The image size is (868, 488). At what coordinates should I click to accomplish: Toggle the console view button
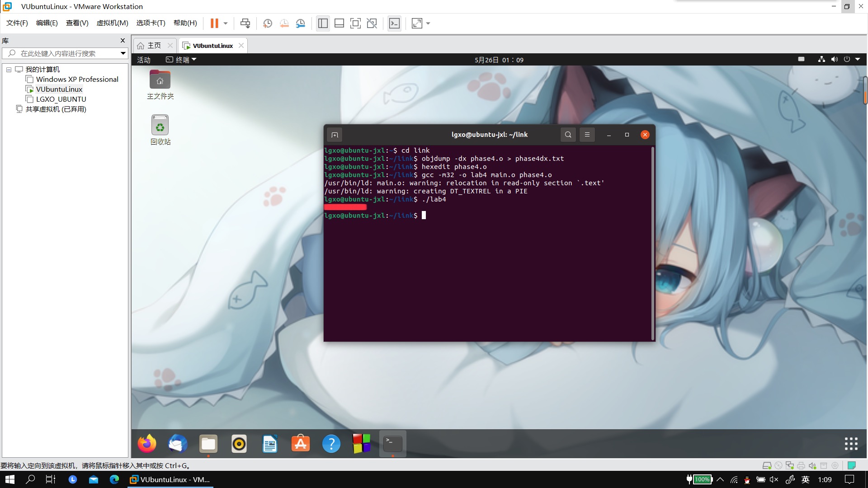[x=394, y=23]
